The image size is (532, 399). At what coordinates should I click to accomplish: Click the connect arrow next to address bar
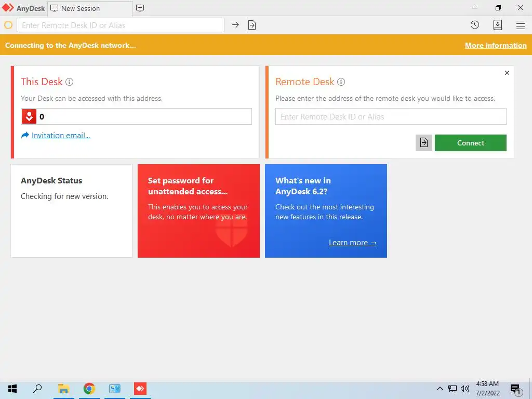click(x=235, y=25)
